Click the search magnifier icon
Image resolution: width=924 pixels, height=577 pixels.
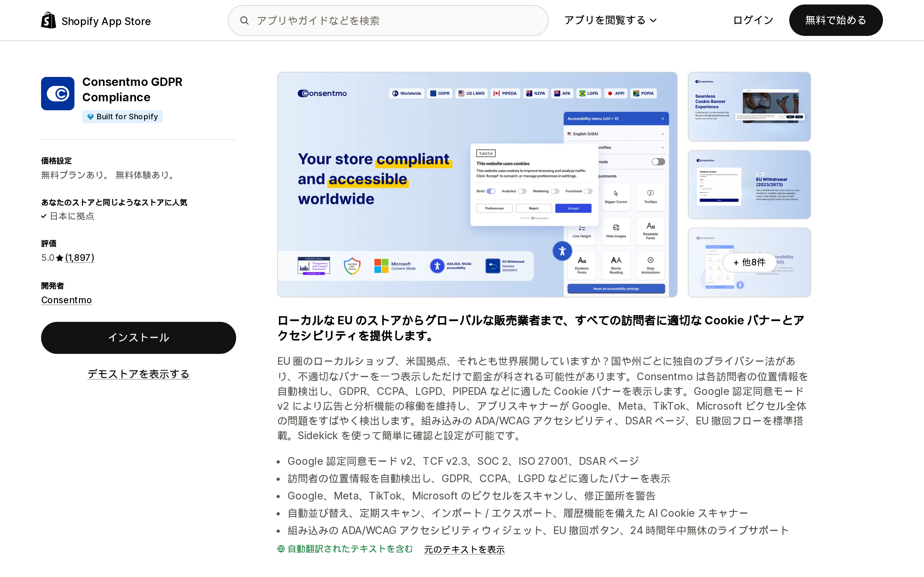[244, 21]
